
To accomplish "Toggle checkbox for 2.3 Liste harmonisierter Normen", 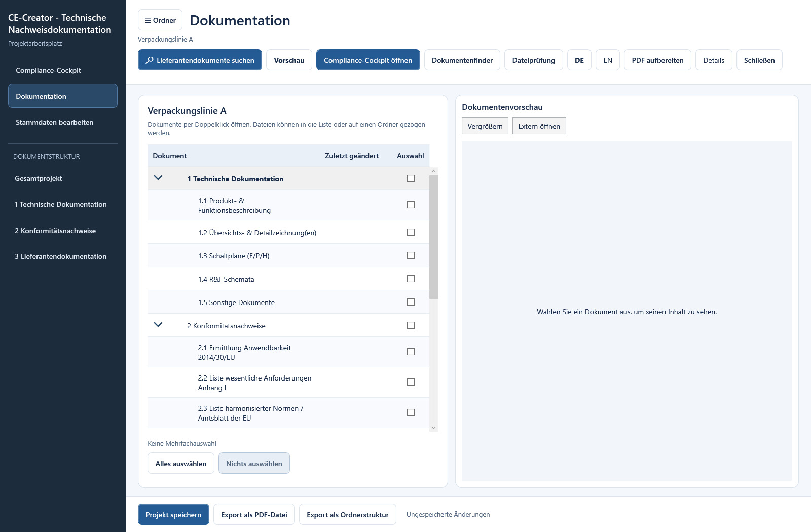I will (411, 412).
